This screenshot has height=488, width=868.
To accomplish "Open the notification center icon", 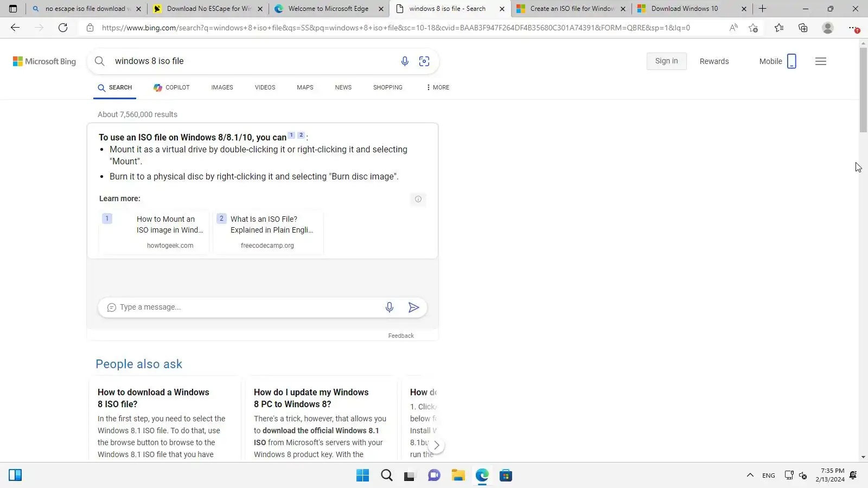I will click(x=853, y=476).
